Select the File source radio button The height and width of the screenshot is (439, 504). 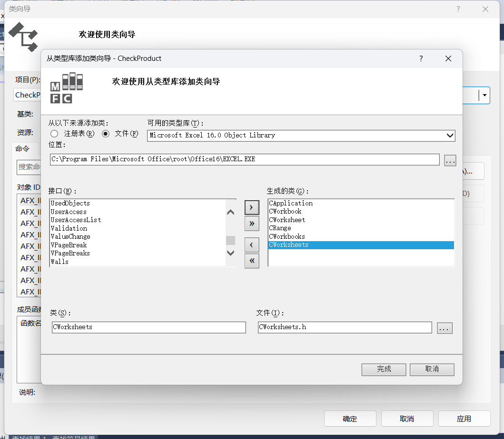pos(106,134)
